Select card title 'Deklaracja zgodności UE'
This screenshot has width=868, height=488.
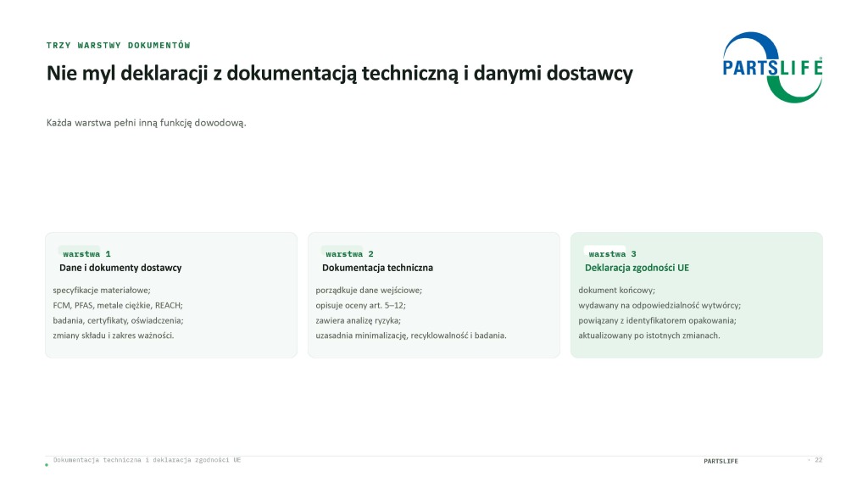(637, 268)
